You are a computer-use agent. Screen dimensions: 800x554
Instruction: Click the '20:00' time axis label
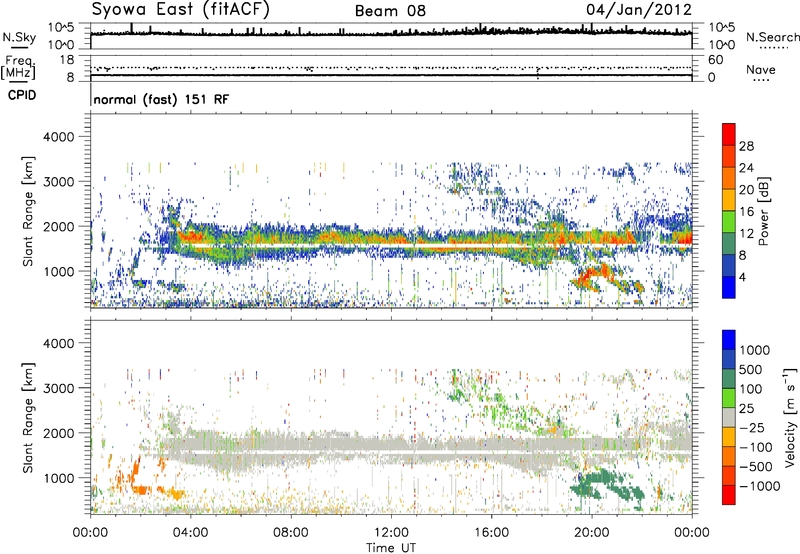591,533
